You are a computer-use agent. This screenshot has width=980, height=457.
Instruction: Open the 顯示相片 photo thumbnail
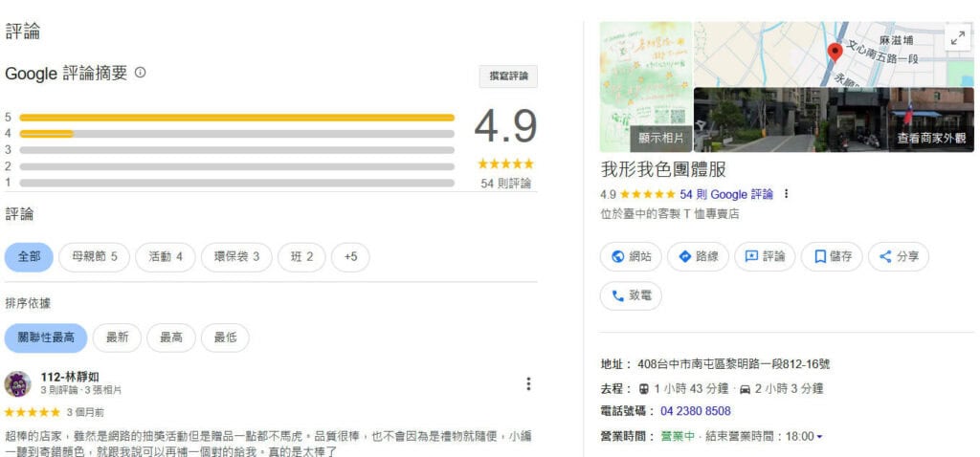click(x=646, y=87)
